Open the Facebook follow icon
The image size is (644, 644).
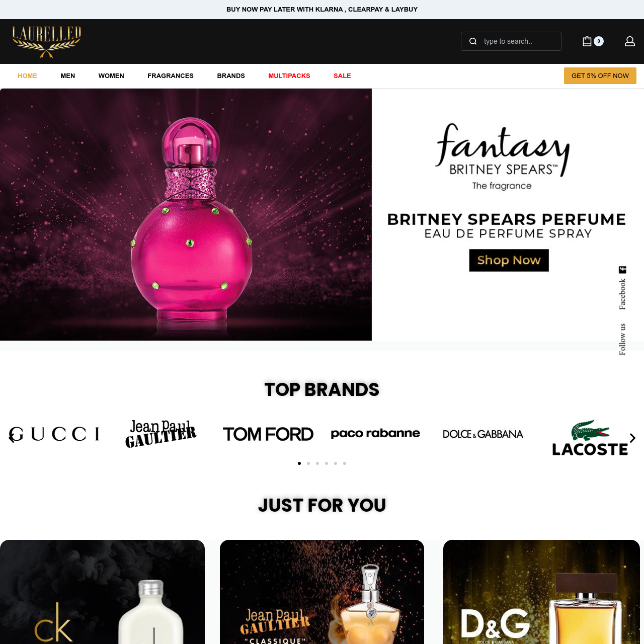[622, 270]
